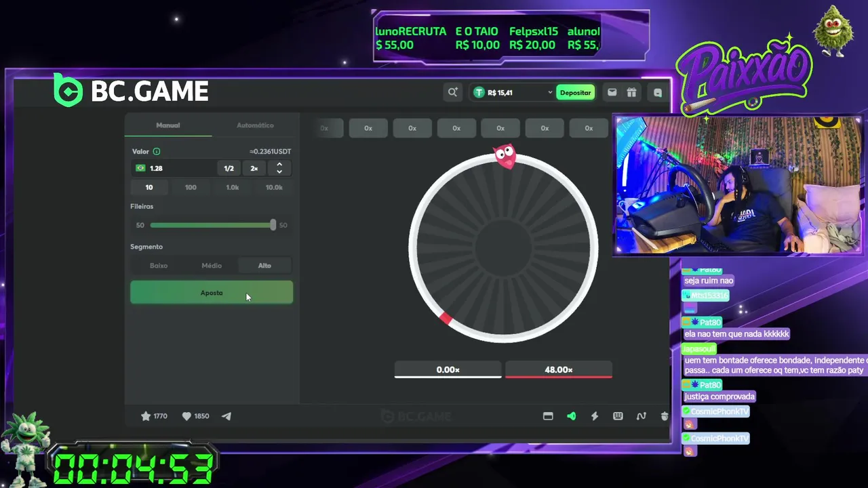The width and height of the screenshot is (868, 488).
Task: Click the green Depositar button
Action: point(575,92)
